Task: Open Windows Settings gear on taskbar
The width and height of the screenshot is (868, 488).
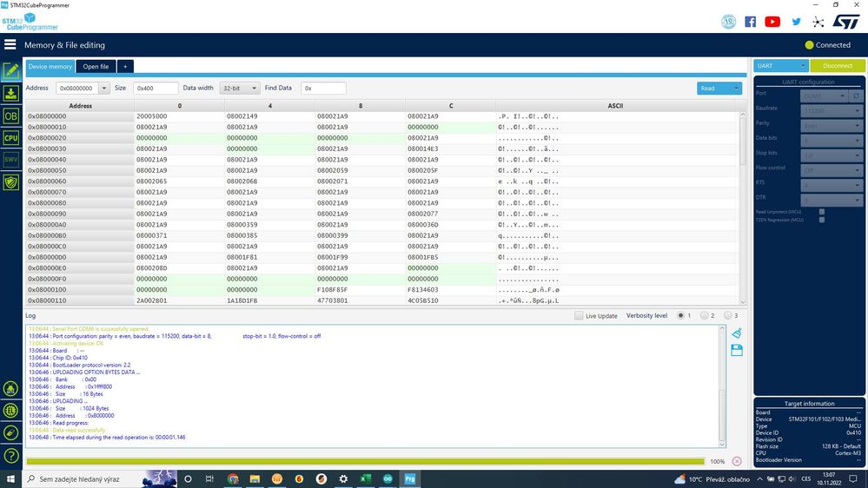Action: pyautogui.click(x=343, y=478)
